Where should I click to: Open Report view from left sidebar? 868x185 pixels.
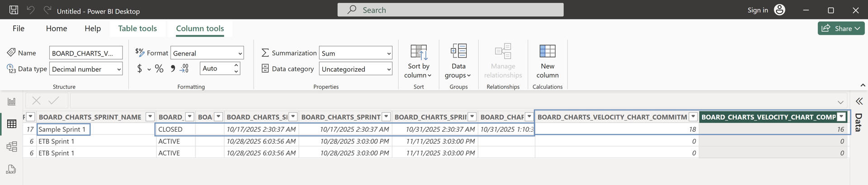click(12, 102)
